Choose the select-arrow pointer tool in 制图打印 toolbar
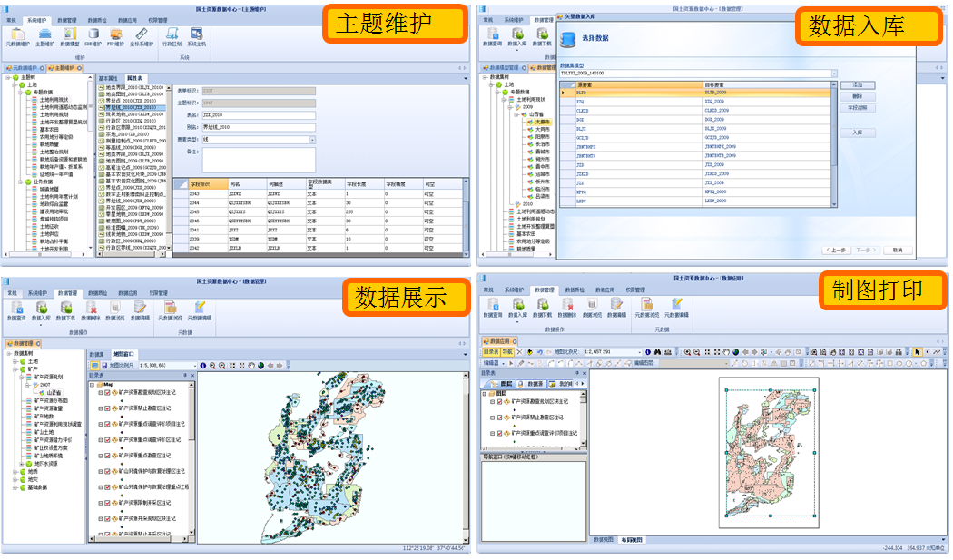 pos(917,352)
